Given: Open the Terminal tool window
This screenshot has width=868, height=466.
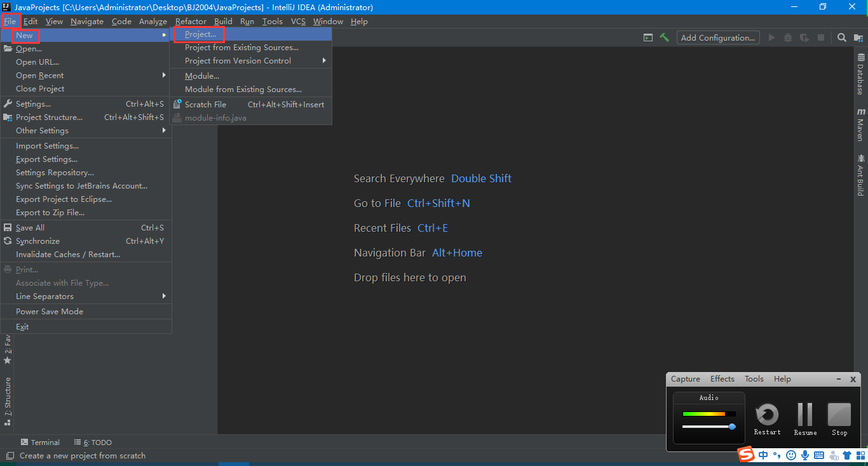Looking at the screenshot, I should point(40,442).
